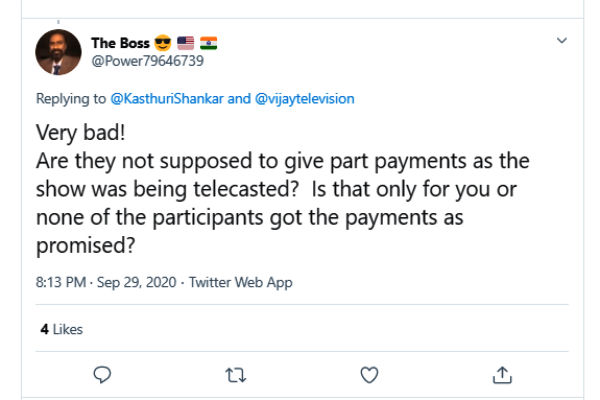Viewport: 600px width, 400px height.
Task: Click the US flag emoji in name
Action: [x=186, y=43]
